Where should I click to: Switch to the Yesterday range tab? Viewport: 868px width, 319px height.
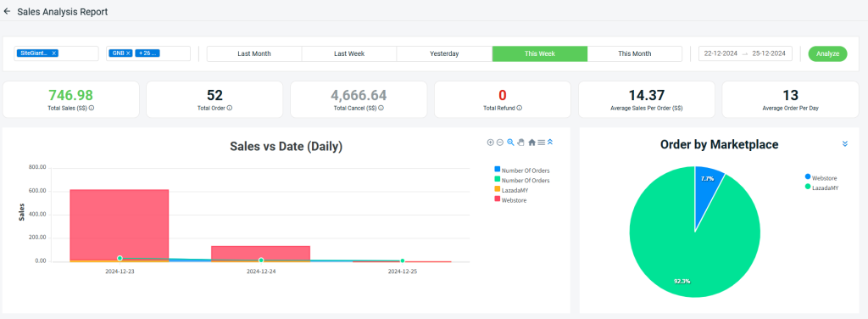click(444, 53)
